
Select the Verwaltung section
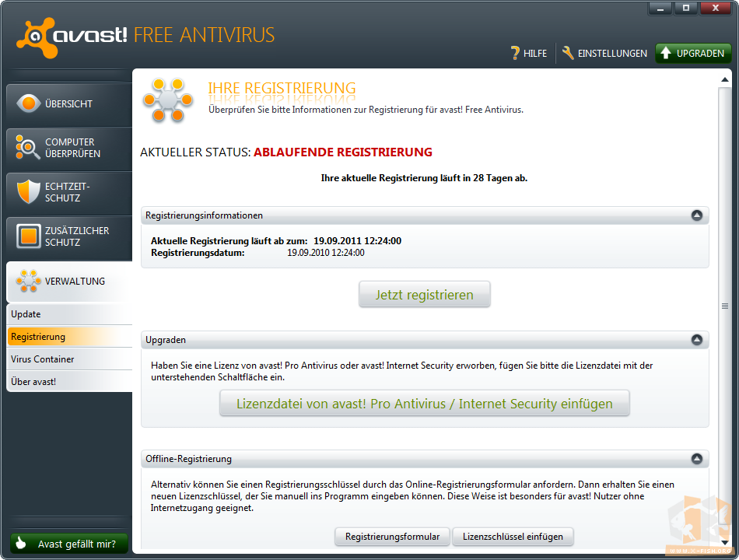tap(69, 282)
